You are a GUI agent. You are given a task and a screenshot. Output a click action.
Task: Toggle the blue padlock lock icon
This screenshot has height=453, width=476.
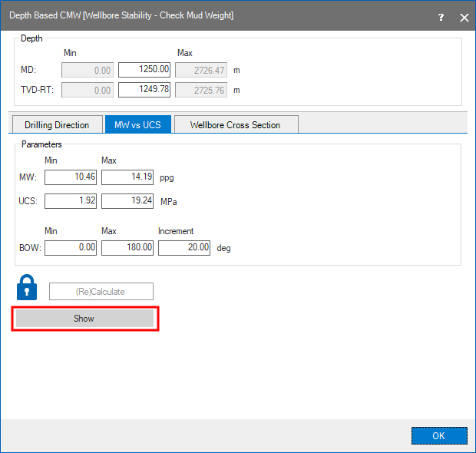tap(27, 287)
